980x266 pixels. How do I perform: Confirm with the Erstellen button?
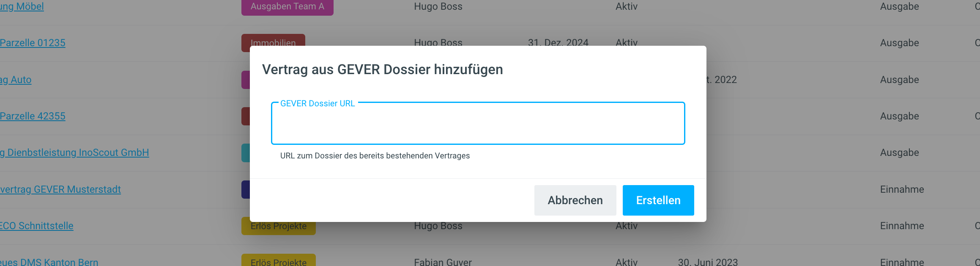click(x=658, y=200)
